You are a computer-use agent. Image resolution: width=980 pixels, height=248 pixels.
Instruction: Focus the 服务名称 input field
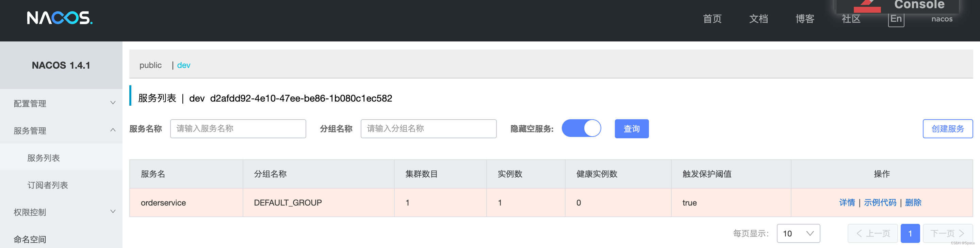(238, 129)
